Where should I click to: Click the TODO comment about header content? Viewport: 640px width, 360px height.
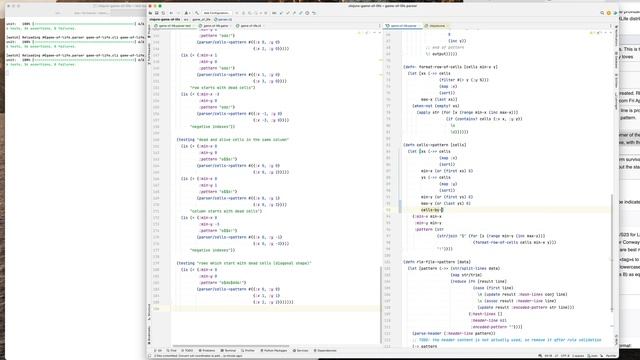click(507, 340)
